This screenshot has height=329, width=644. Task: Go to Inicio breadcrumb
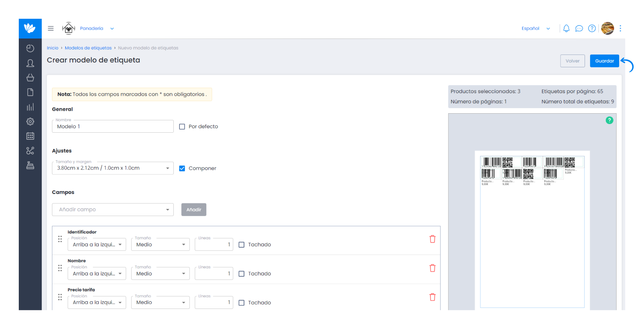pyautogui.click(x=53, y=48)
